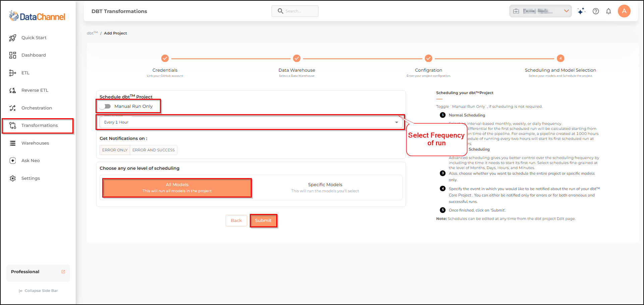Expand the workspace selector dropdown

567,11
